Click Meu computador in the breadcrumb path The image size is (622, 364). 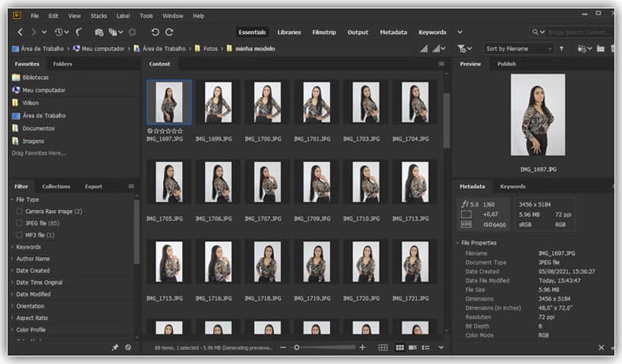(x=103, y=49)
